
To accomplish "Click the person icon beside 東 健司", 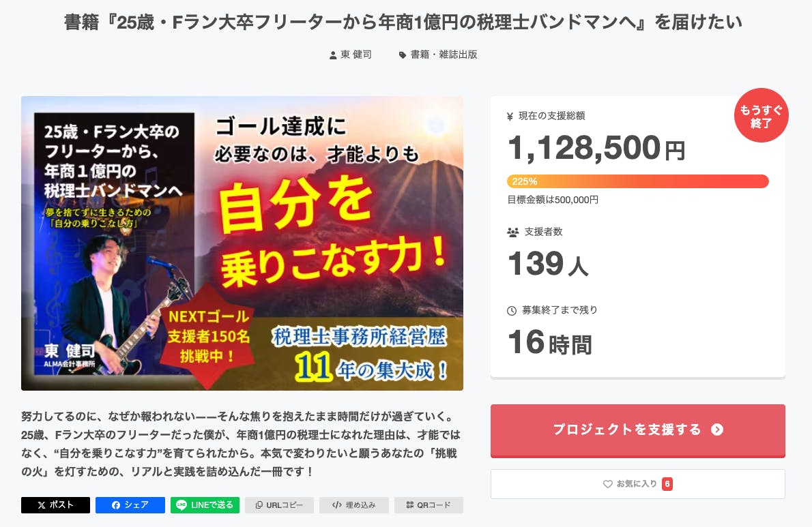I will click(x=333, y=55).
